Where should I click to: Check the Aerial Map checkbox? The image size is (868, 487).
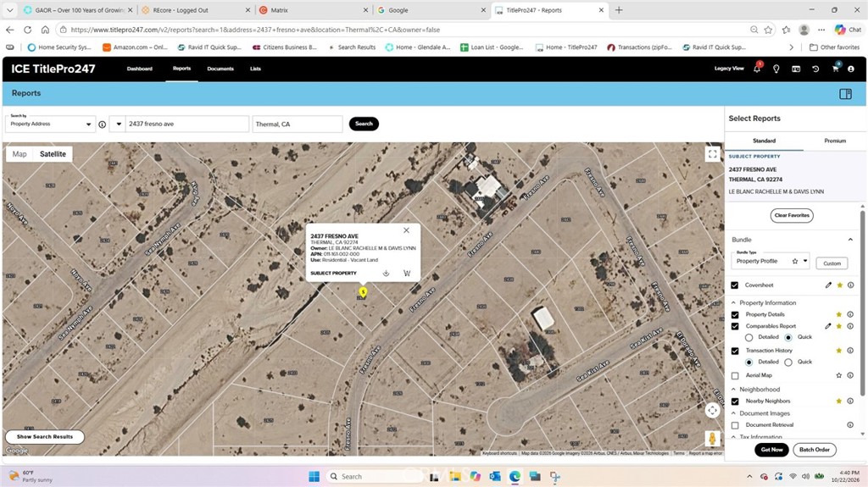coord(735,376)
